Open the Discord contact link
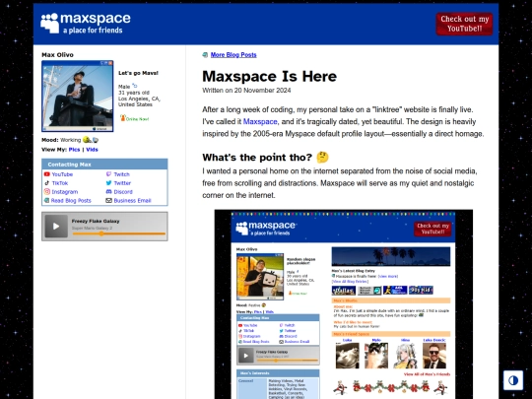The height and width of the screenshot is (399, 532). [123, 192]
